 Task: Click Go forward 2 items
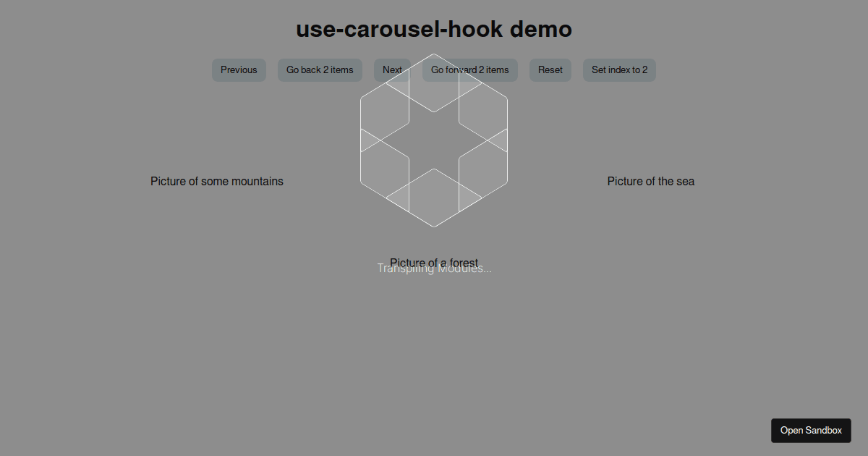click(x=469, y=69)
